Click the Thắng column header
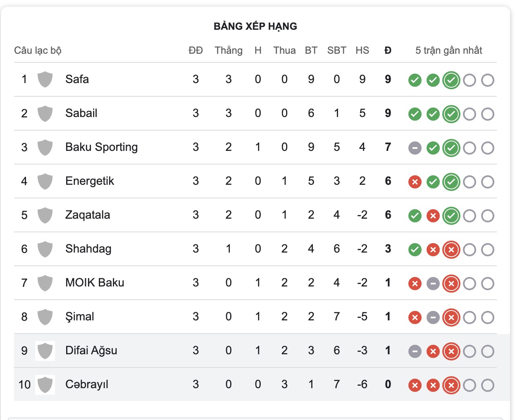Image resolution: width=515 pixels, height=420 pixels. point(229,50)
